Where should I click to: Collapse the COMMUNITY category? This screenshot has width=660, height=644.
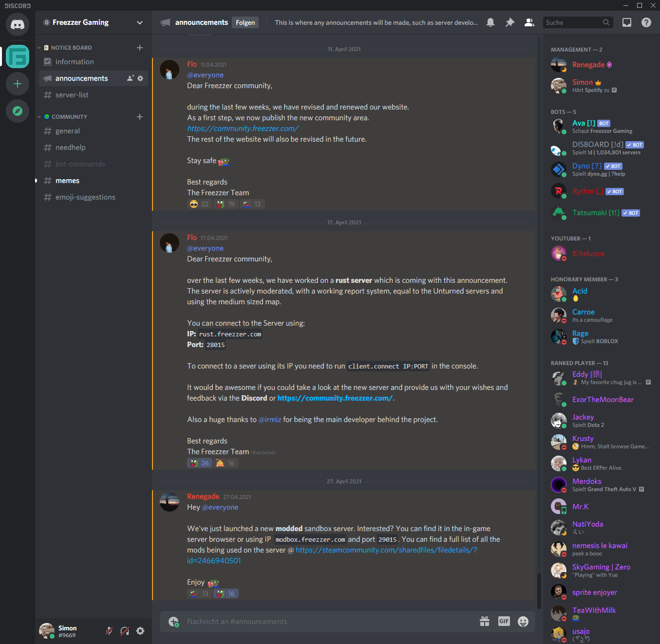(69, 117)
